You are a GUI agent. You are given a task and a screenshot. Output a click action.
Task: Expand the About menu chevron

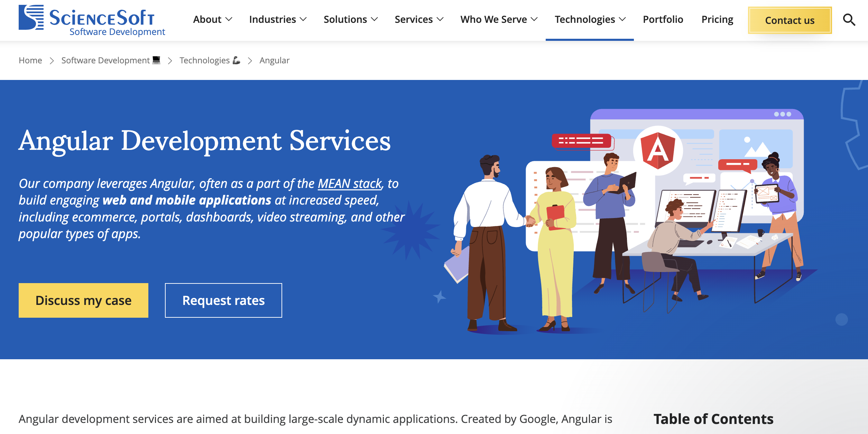click(229, 19)
